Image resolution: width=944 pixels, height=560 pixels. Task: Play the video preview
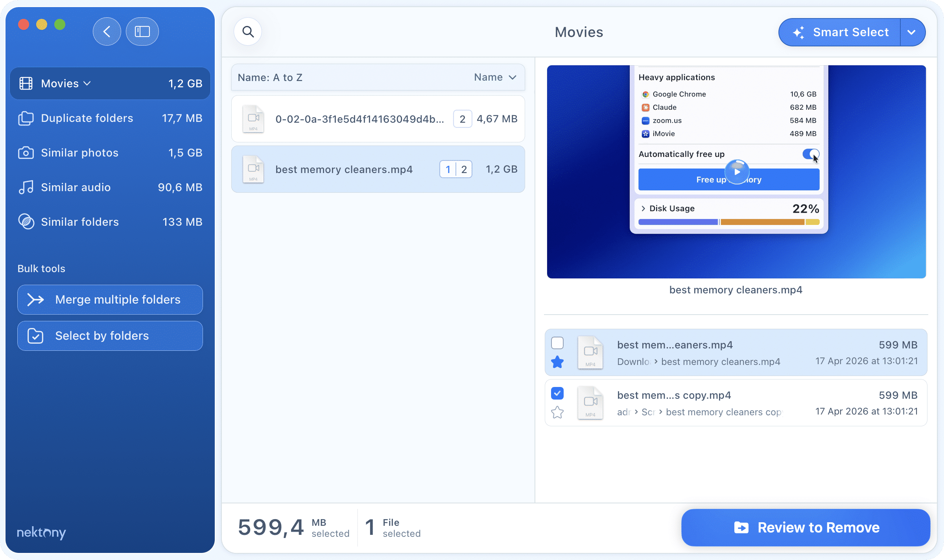click(x=737, y=172)
